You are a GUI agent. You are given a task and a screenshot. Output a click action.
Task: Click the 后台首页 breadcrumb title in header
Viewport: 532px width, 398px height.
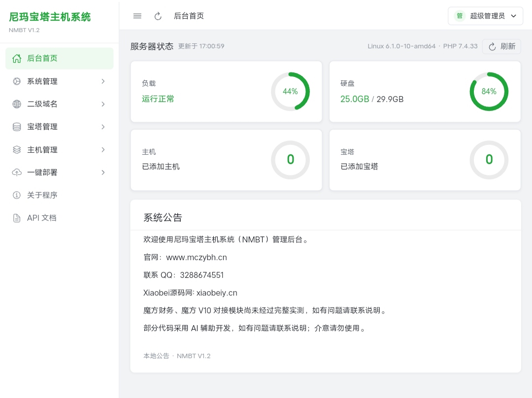click(x=189, y=16)
